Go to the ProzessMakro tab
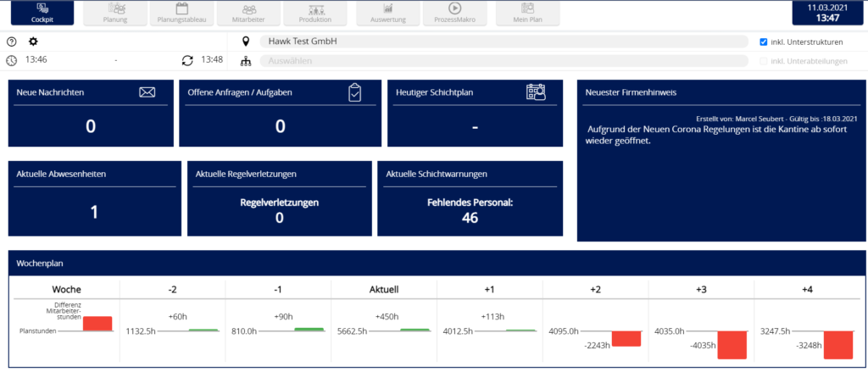Screen dimensions: 868x372 [454, 12]
